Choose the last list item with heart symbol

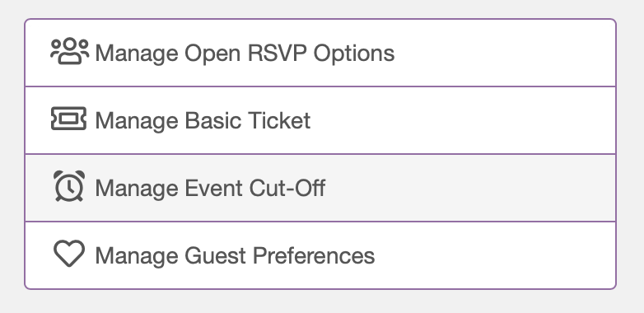(x=320, y=255)
